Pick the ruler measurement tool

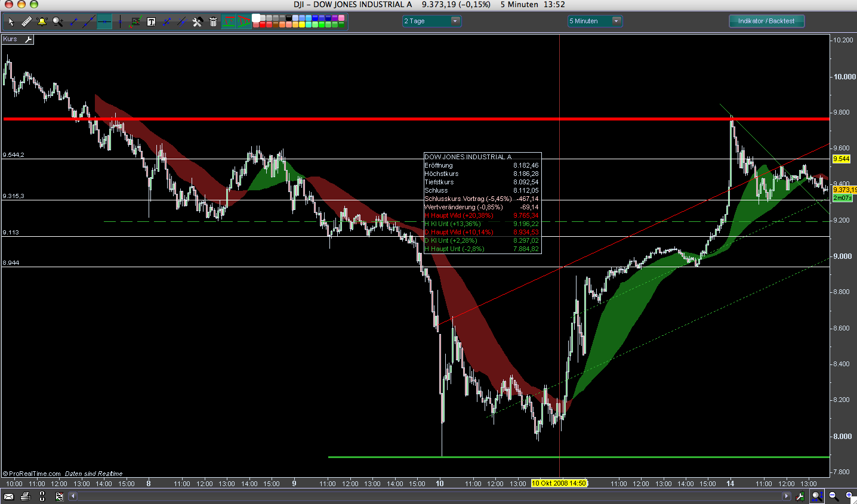pyautogui.click(x=26, y=22)
